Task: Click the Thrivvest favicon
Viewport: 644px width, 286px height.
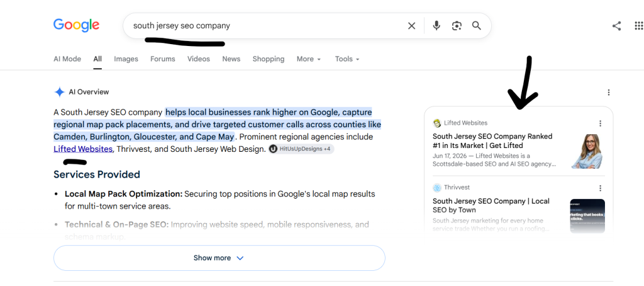Action: click(436, 188)
